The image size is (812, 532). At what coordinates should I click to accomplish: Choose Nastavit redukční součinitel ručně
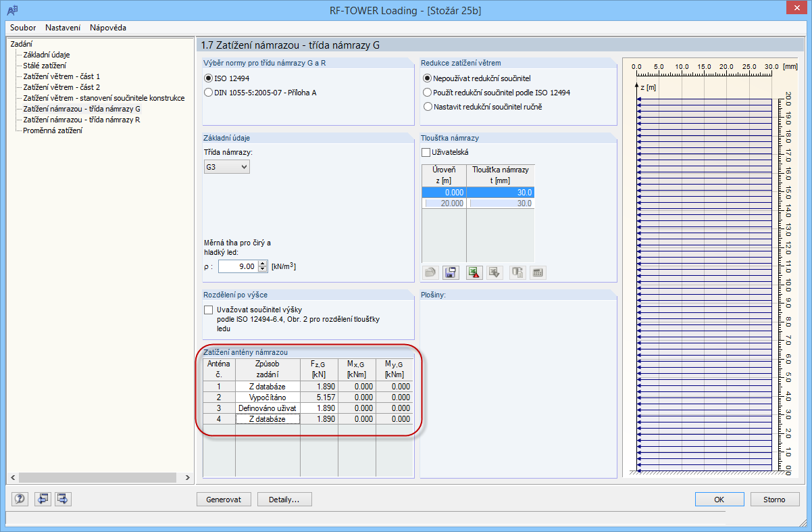[482, 106]
